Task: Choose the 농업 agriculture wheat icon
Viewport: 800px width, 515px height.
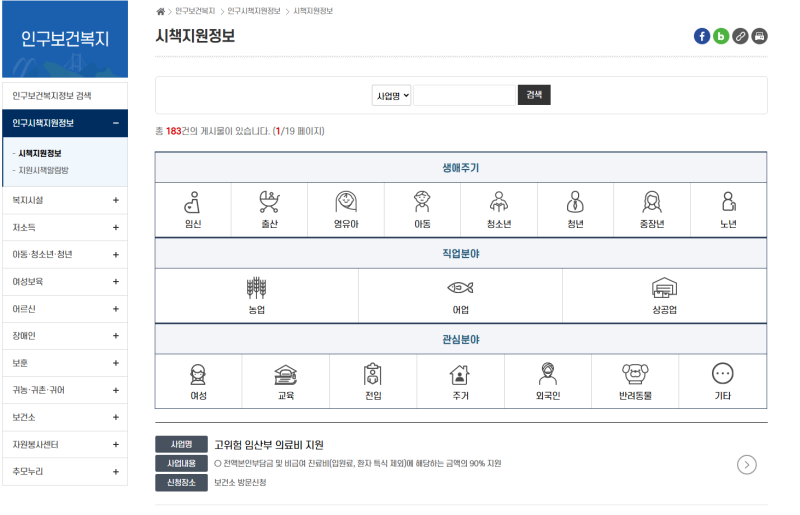Action: pyautogui.click(x=257, y=289)
